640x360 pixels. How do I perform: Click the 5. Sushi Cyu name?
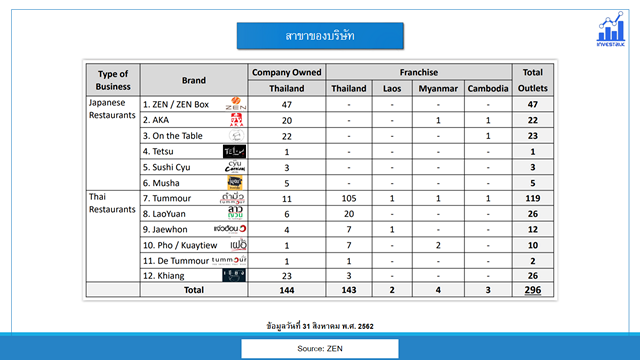[x=167, y=167]
